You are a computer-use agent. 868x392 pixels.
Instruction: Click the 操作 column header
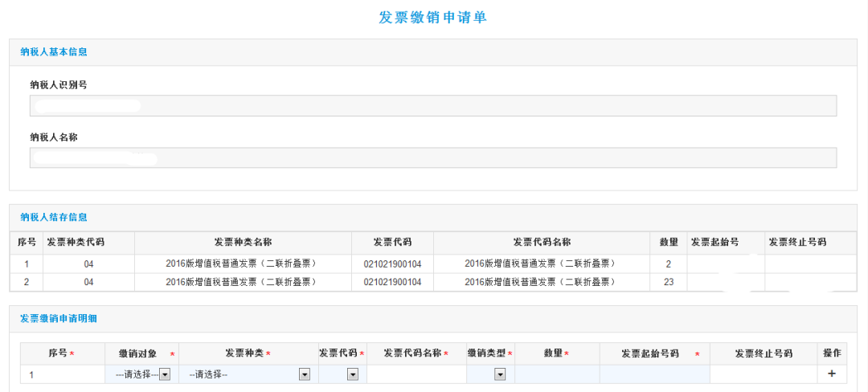(x=832, y=353)
